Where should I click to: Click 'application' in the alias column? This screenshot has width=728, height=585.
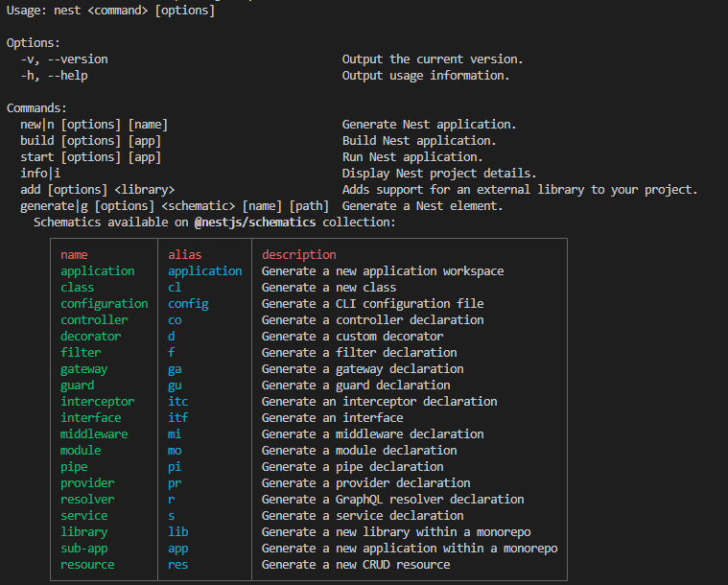204,271
